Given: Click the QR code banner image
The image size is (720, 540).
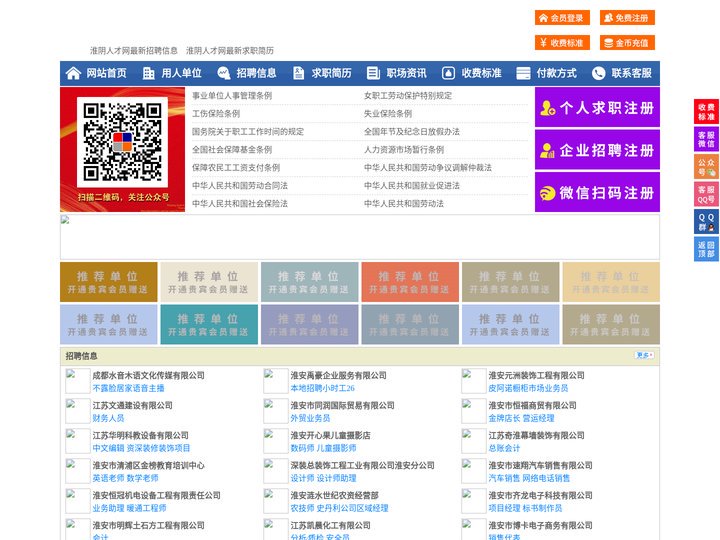Looking at the screenshot, I should click(123, 149).
